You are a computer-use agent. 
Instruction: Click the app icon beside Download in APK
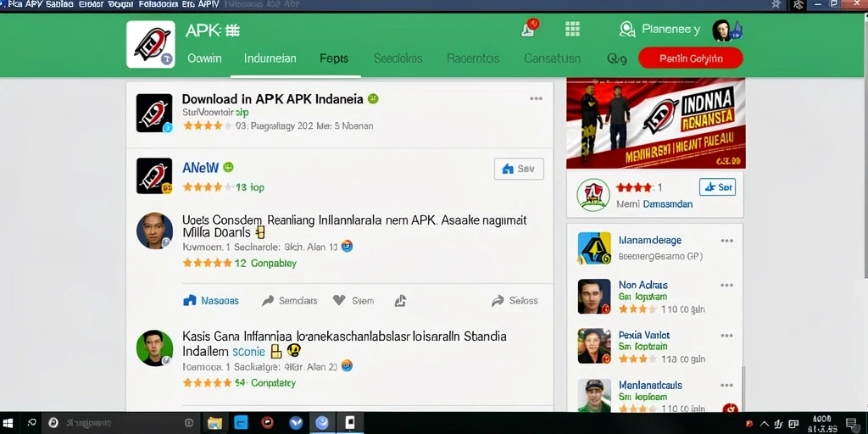coord(154,113)
